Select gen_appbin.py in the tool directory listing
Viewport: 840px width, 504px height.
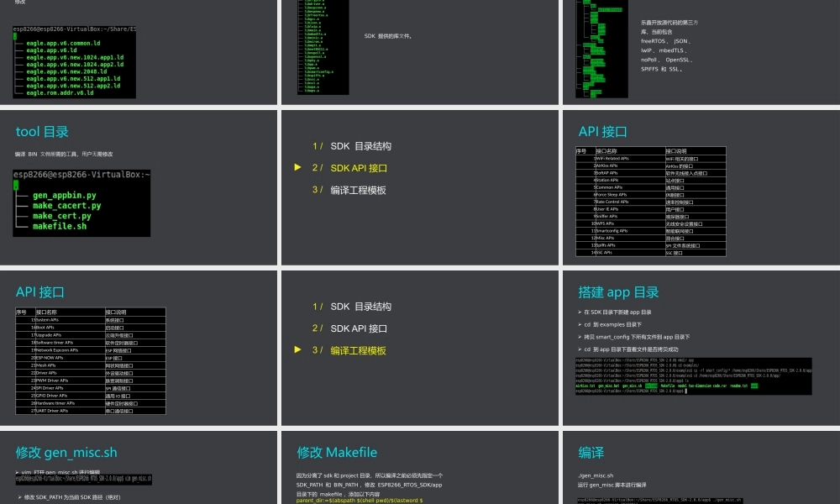click(64, 196)
